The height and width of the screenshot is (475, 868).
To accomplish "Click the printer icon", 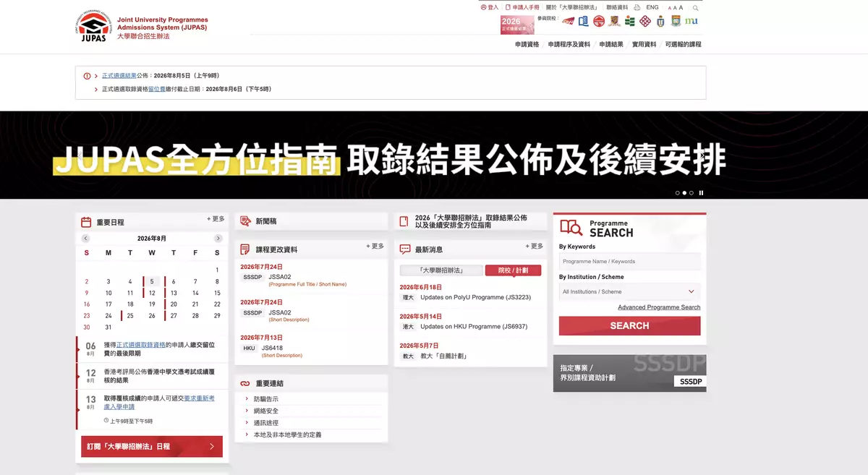I will click(637, 7).
